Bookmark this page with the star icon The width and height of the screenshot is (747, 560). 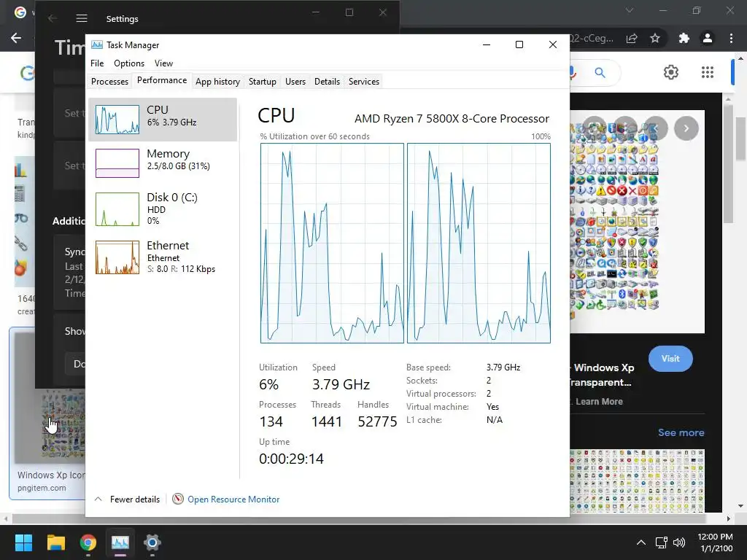(x=655, y=38)
